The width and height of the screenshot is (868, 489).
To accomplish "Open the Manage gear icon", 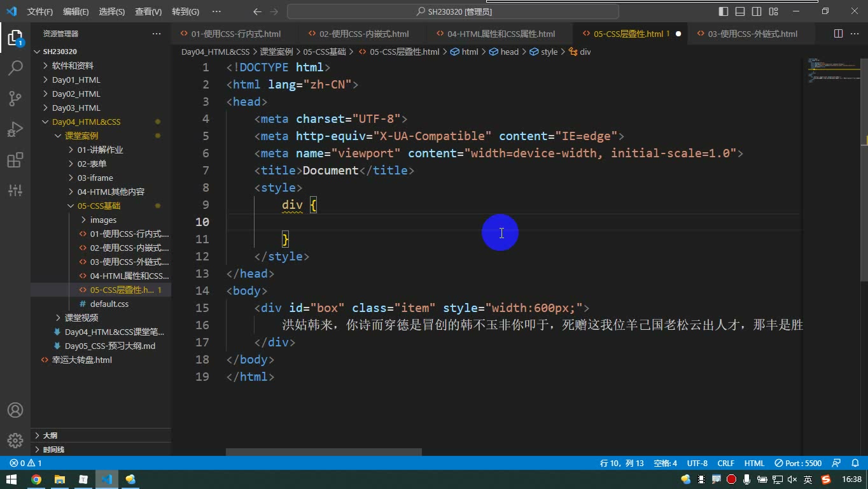I will pyautogui.click(x=15, y=440).
